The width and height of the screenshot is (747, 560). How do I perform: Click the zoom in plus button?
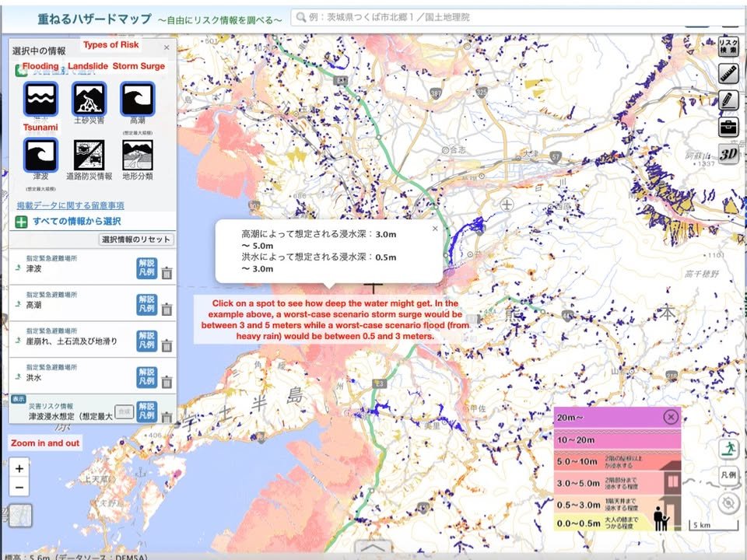point(19,468)
